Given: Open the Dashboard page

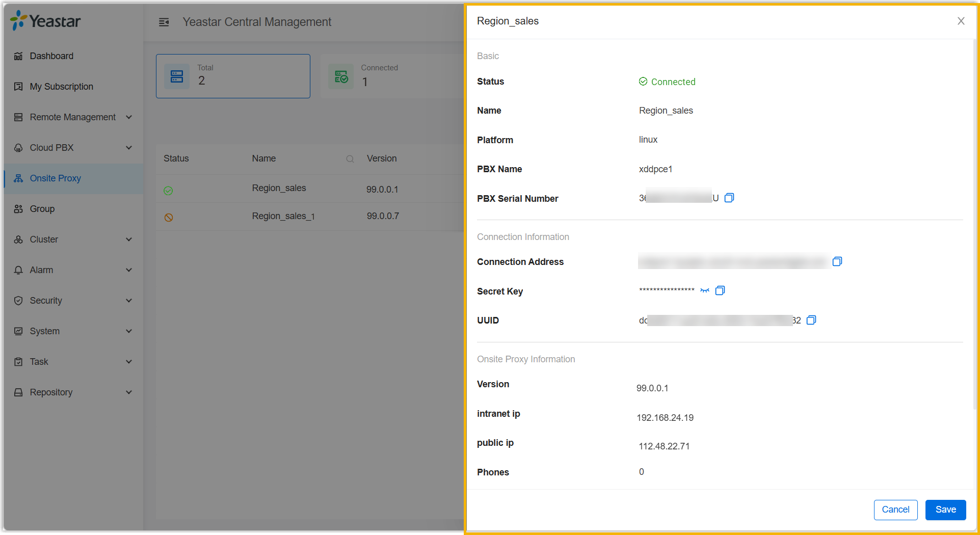Looking at the screenshot, I should click(51, 56).
